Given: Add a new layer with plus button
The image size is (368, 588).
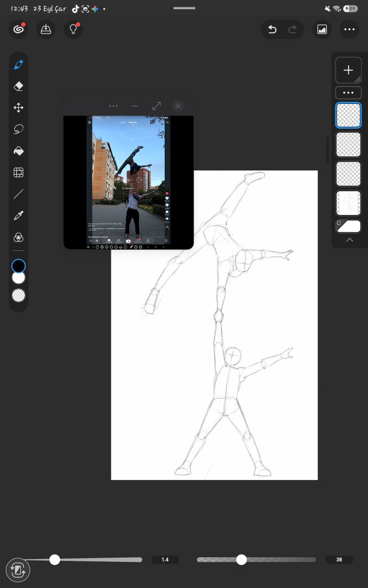Looking at the screenshot, I should (x=348, y=70).
